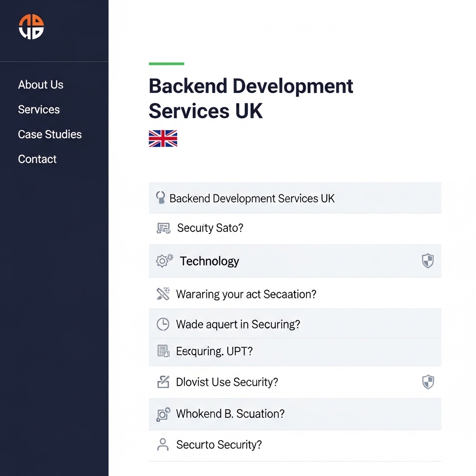476x476 pixels.
Task: Go to the Services page
Action: click(39, 110)
